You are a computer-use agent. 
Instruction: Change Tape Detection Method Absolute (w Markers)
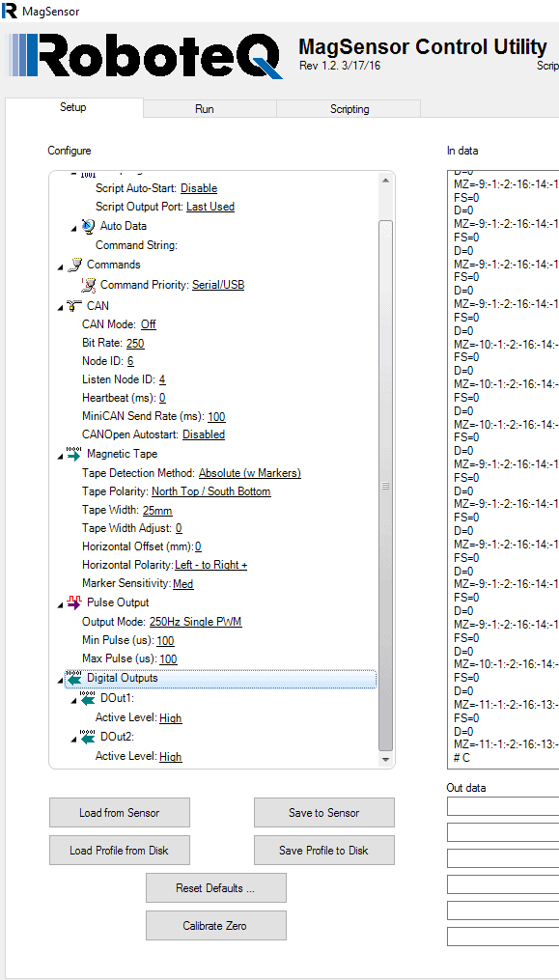(x=249, y=473)
